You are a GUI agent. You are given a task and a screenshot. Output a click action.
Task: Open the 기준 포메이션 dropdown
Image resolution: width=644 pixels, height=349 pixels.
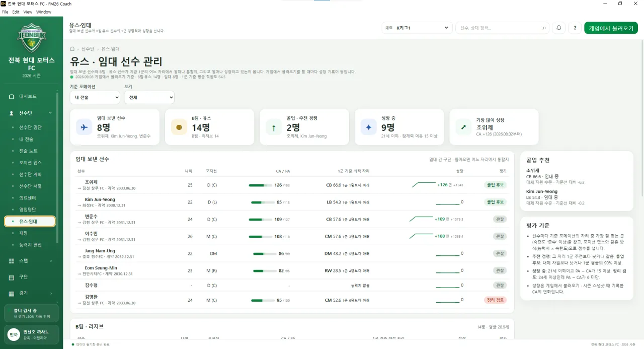click(95, 97)
